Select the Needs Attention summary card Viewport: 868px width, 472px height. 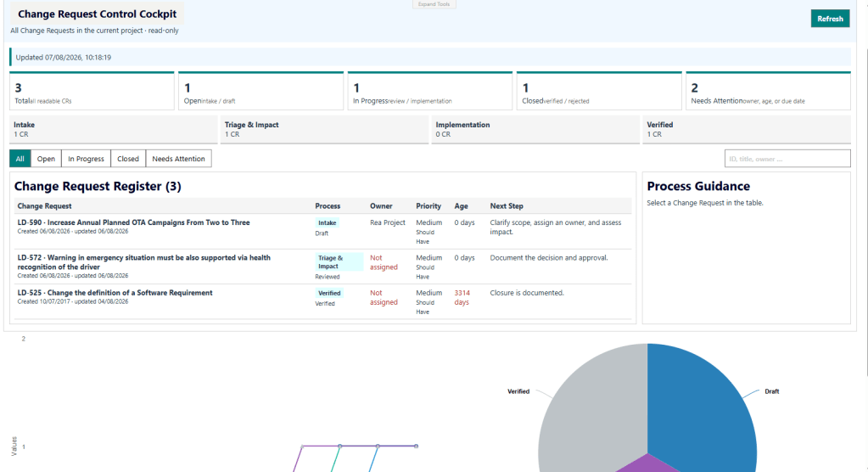[768, 91]
